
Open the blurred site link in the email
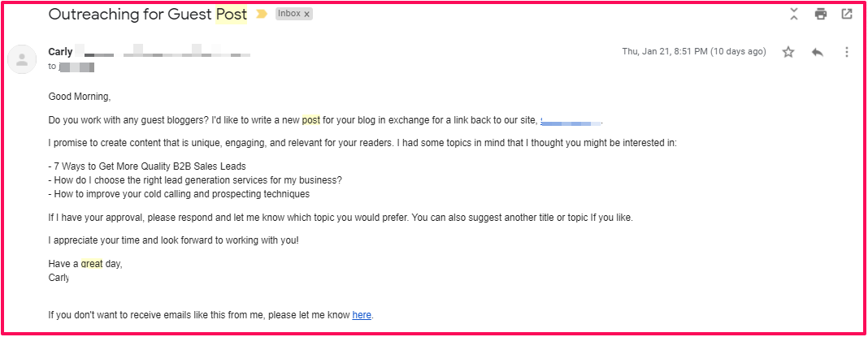[x=571, y=122]
